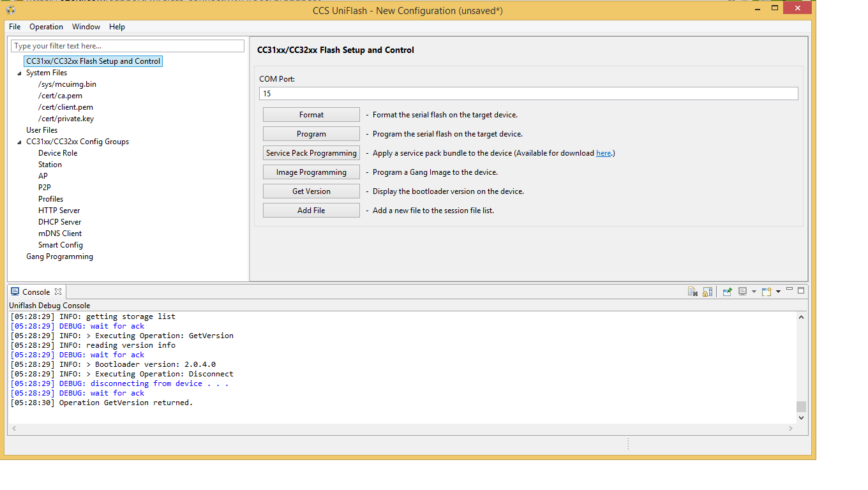Click the console scroll down arrow

pyautogui.click(x=802, y=418)
